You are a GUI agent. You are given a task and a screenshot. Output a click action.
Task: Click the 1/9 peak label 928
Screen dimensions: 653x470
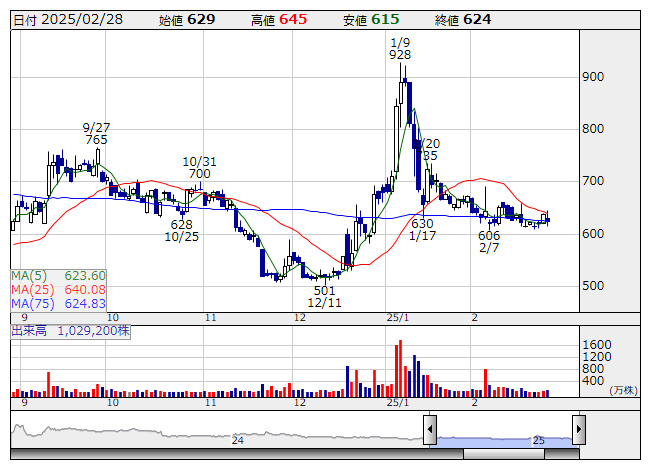coord(401,56)
